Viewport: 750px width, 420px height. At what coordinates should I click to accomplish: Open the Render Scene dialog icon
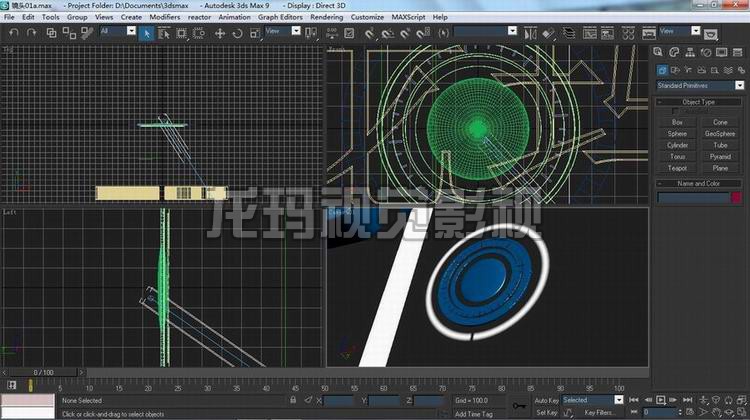(x=649, y=33)
